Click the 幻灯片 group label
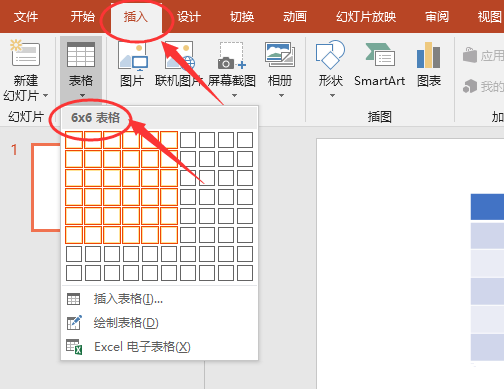504x389 pixels. coord(26,117)
